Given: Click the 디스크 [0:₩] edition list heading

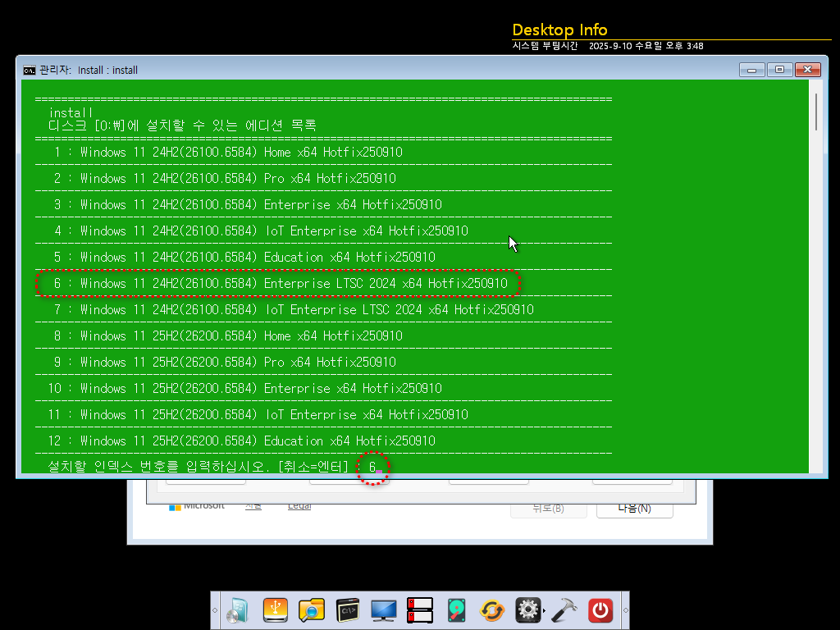Looking at the screenshot, I should pyautogui.click(x=182, y=126).
